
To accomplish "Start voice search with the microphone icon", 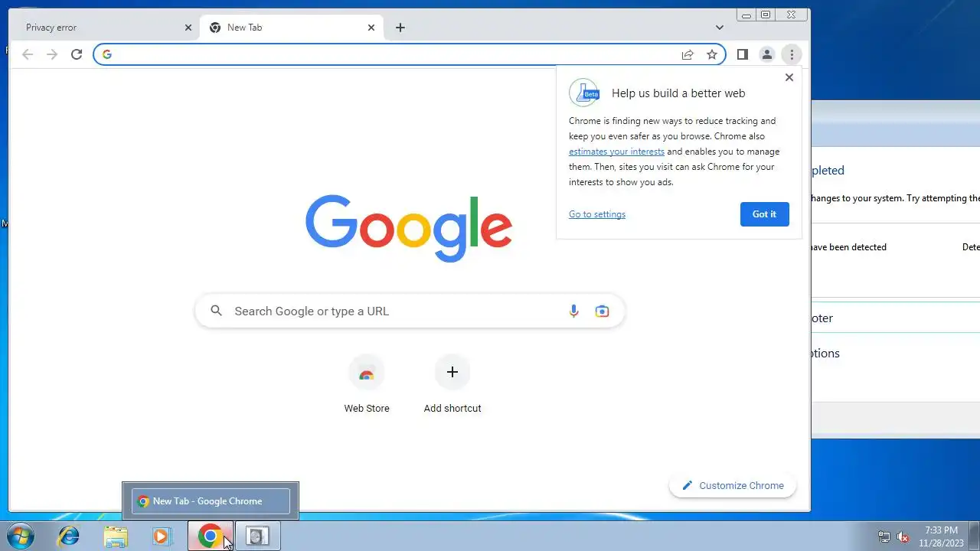I will point(573,311).
